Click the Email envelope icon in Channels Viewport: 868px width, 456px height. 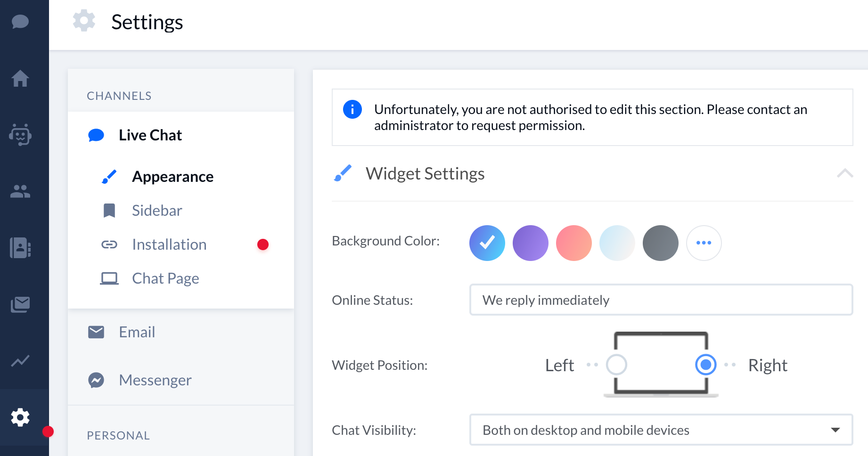click(96, 332)
